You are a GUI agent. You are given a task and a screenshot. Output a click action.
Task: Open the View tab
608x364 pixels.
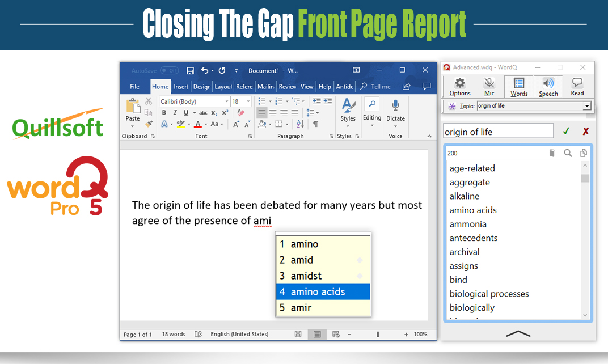click(307, 87)
